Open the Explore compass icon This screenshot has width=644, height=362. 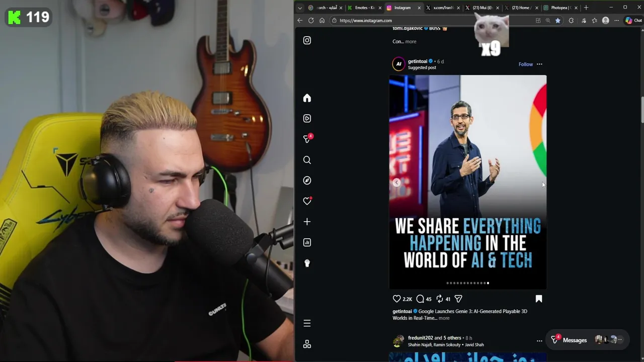pyautogui.click(x=307, y=180)
